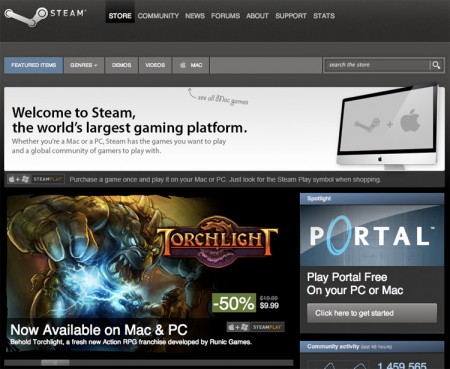450x369 pixels.
Task: Expand the Genres dropdown
Action: 84,65
